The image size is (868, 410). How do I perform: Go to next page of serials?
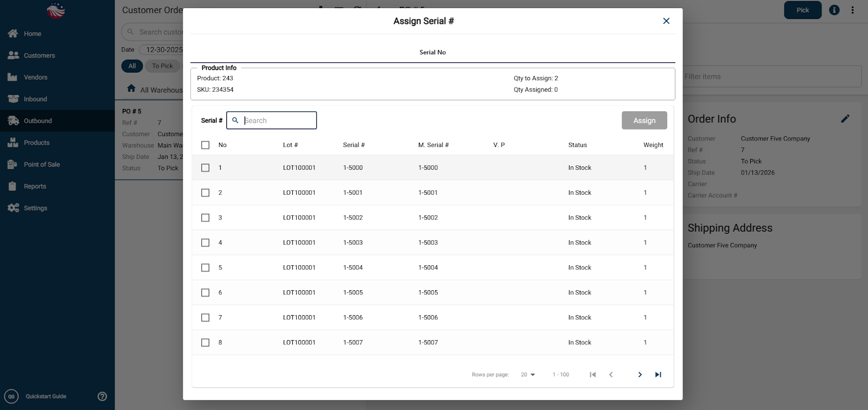click(x=640, y=375)
